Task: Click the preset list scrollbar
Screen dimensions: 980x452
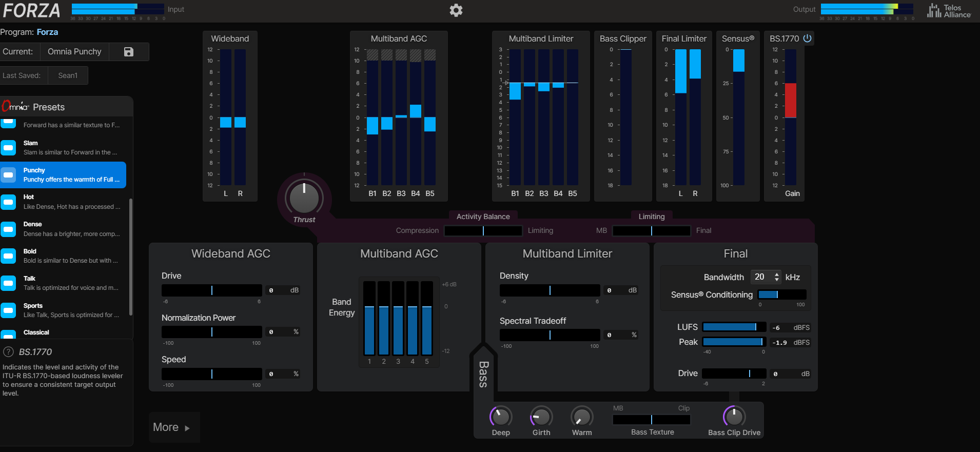Action: [x=131, y=257]
